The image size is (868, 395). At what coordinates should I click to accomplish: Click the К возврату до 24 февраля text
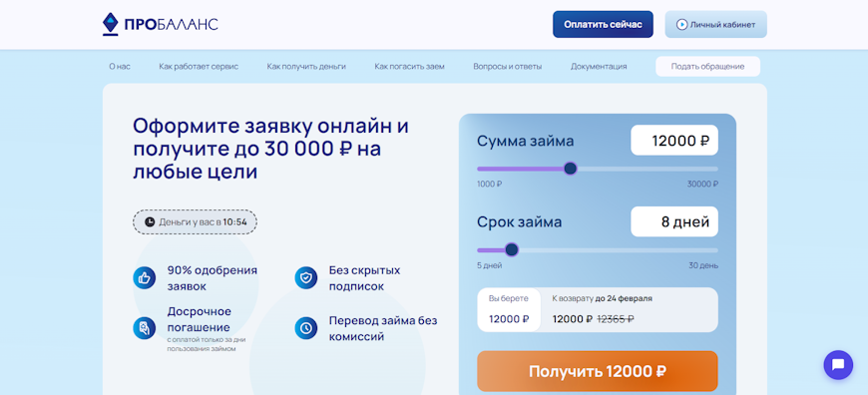603,298
